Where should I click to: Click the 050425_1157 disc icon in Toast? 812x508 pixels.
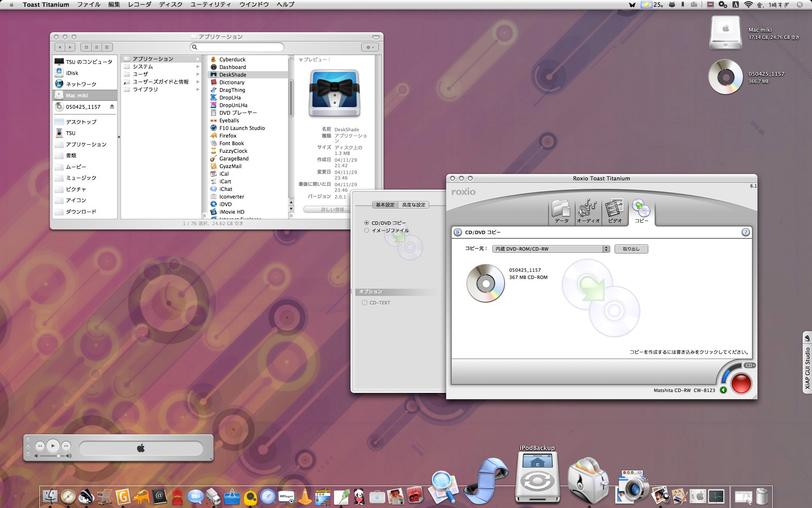click(486, 283)
